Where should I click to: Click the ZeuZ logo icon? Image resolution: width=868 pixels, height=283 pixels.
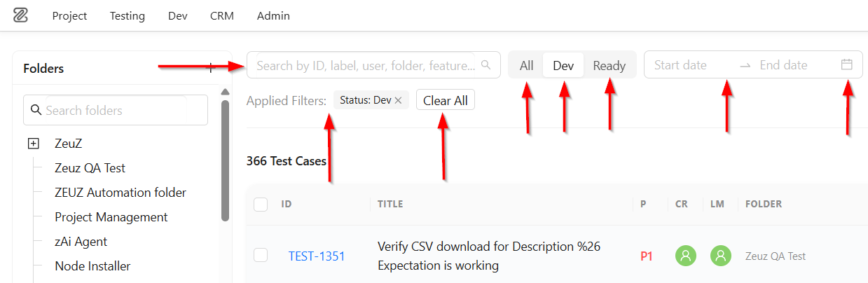pyautogui.click(x=20, y=15)
